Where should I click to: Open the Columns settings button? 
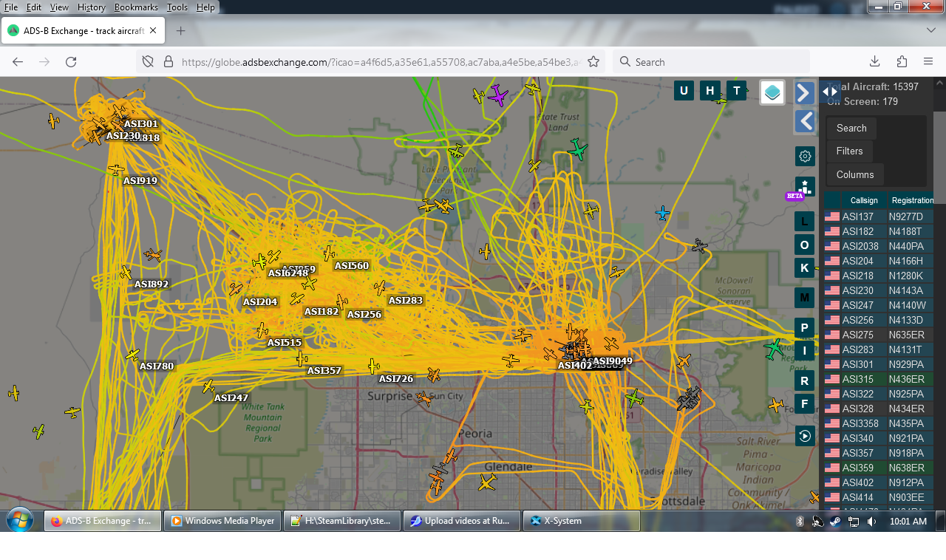pyautogui.click(x=855, y=175)
